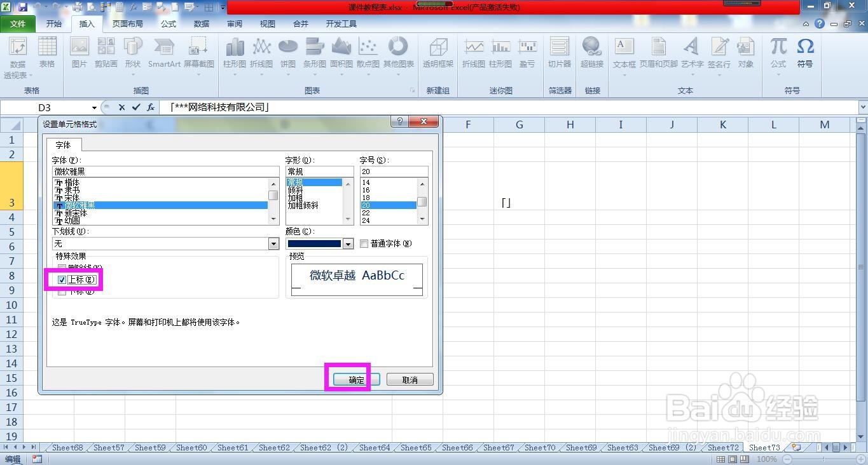
Task: Add a sparkline with 盈亏
Action: click(528, 54)
